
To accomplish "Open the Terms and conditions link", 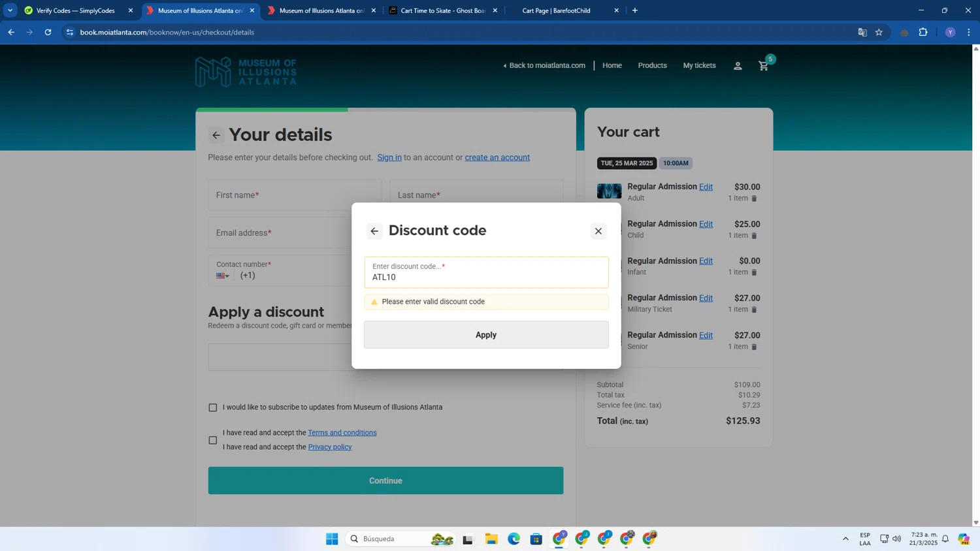I will (342, 433).
